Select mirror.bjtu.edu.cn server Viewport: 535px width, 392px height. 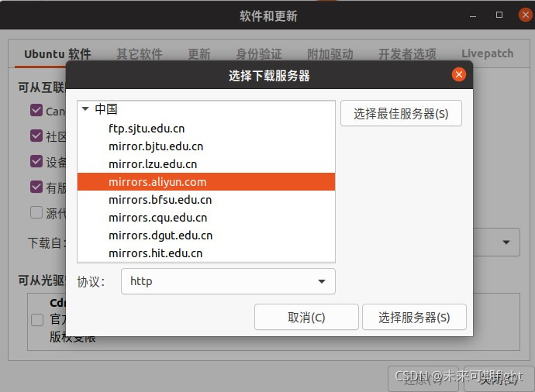coord(206,146)
